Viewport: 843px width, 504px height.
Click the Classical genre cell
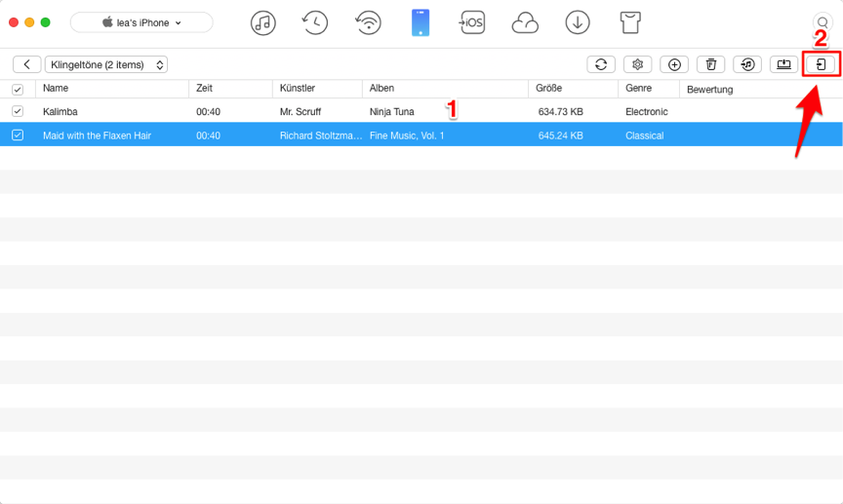tap(644, 136)
